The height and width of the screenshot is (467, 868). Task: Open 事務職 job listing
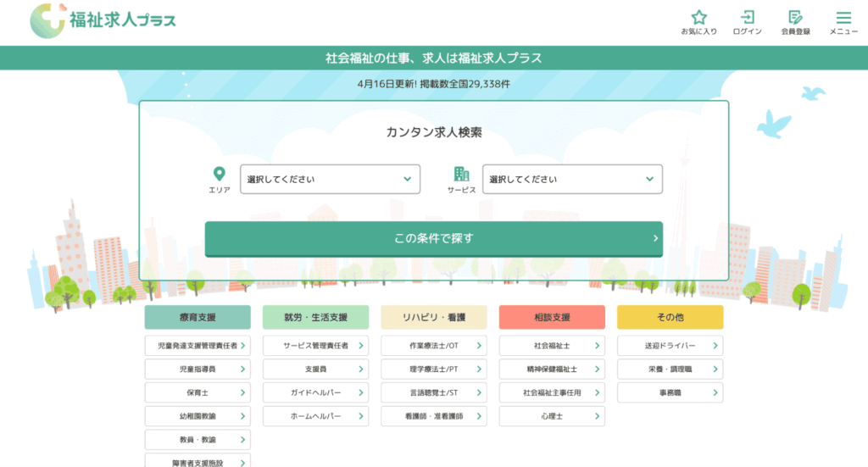(x=670, y=392)
